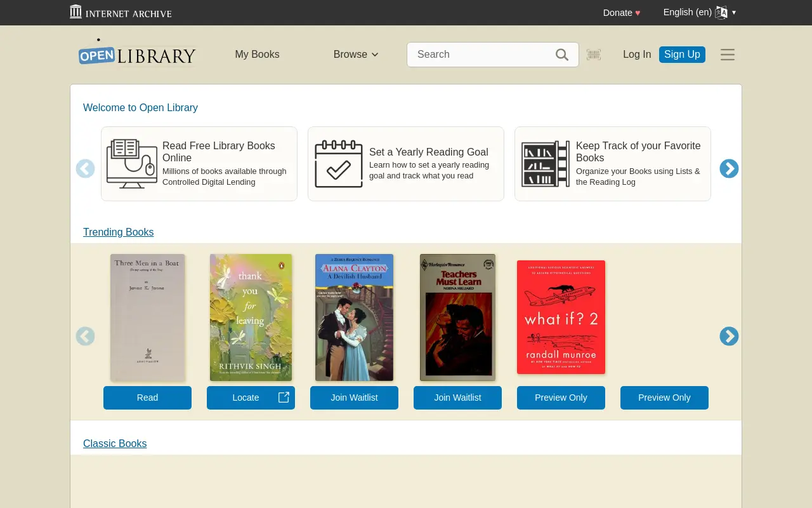The height and width of the screenshot is (508, 812).
Task: Go back in welcome carousel with left arrow
Action: (85, 168)
